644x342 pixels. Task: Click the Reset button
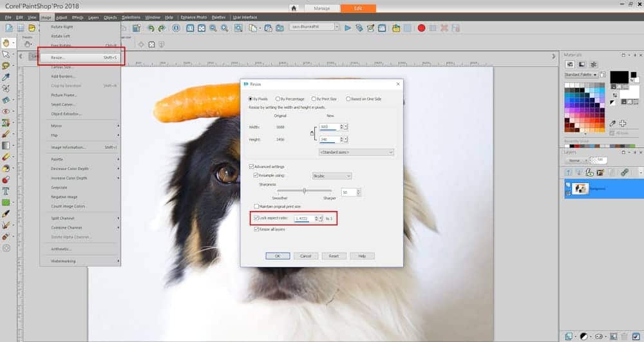tap(334, 256)
